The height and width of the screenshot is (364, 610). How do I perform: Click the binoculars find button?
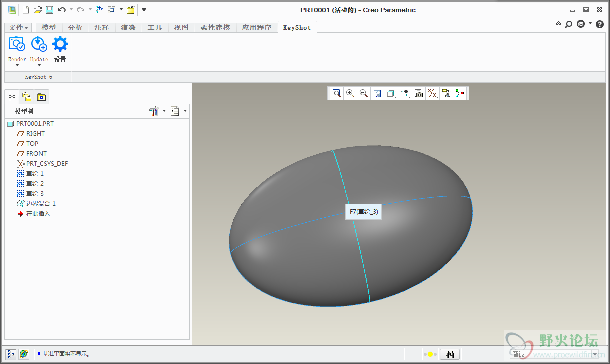click(x=449, y=354)
